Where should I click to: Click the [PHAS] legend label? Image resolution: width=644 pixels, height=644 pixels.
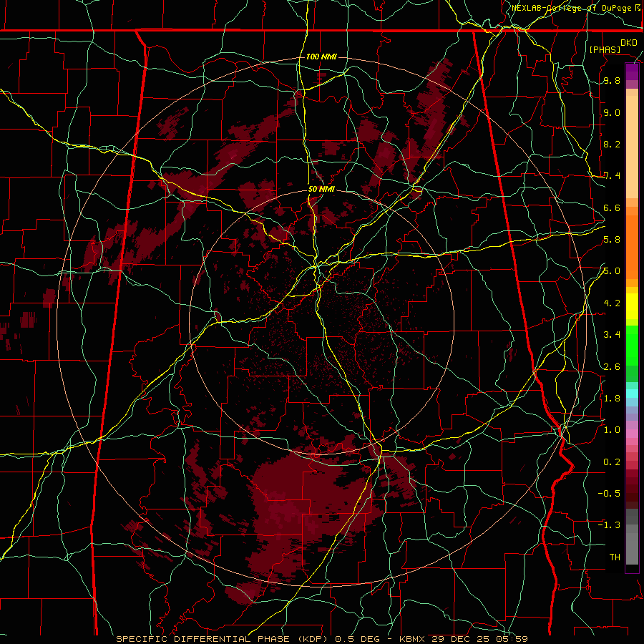click(x=605, y=49)
